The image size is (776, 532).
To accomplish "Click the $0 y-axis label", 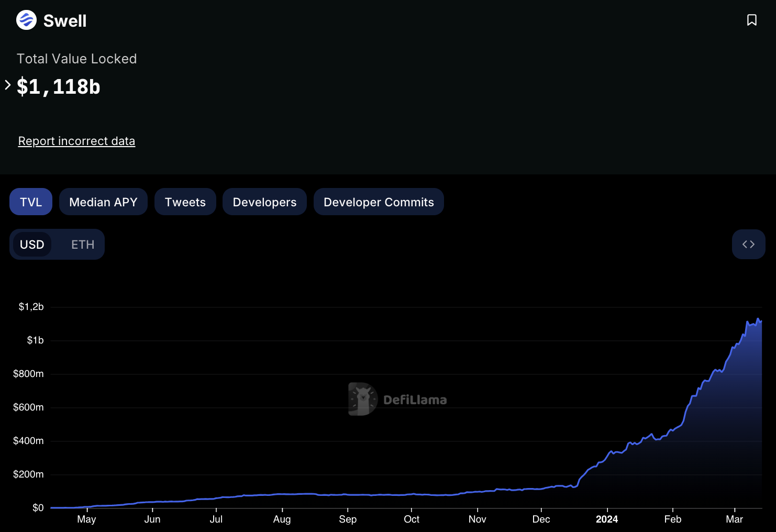I will pyautogui.click(x=38, y=508).
